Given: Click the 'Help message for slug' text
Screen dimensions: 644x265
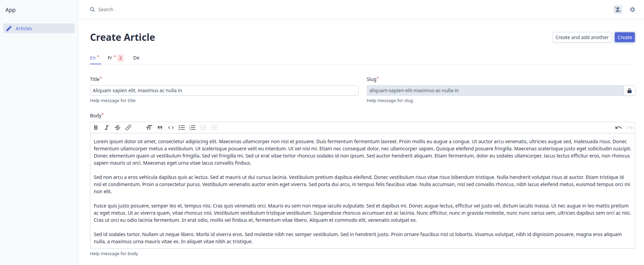Looking at the screenshot, I should 390,100.
